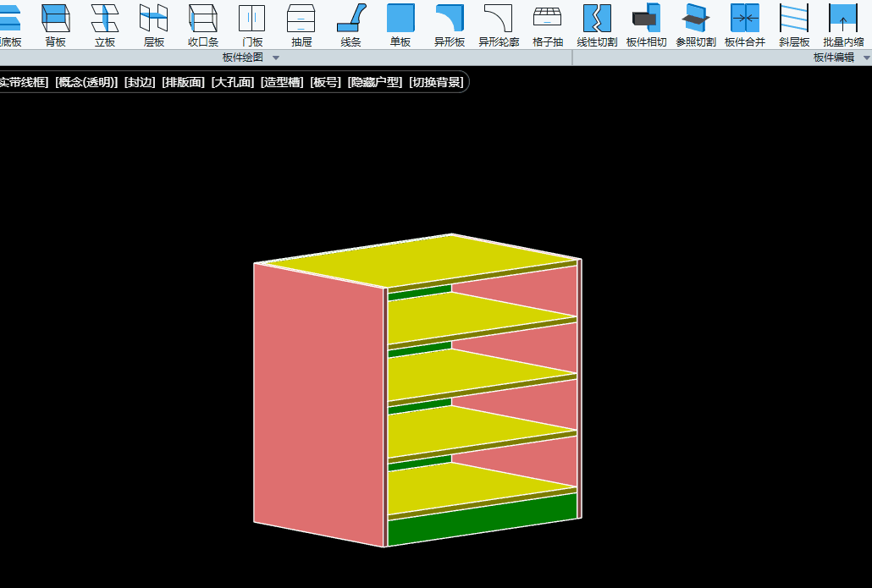Expand the 板件绘图 group dropdown arrow
The height and width of the screenshot is (588, 872).
pos(275,58)
